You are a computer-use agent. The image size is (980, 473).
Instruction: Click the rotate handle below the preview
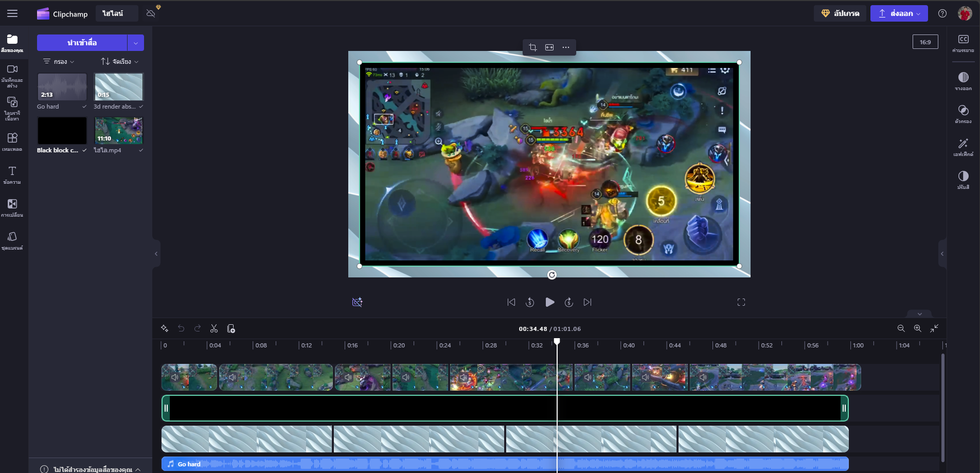tap(552, 275)
